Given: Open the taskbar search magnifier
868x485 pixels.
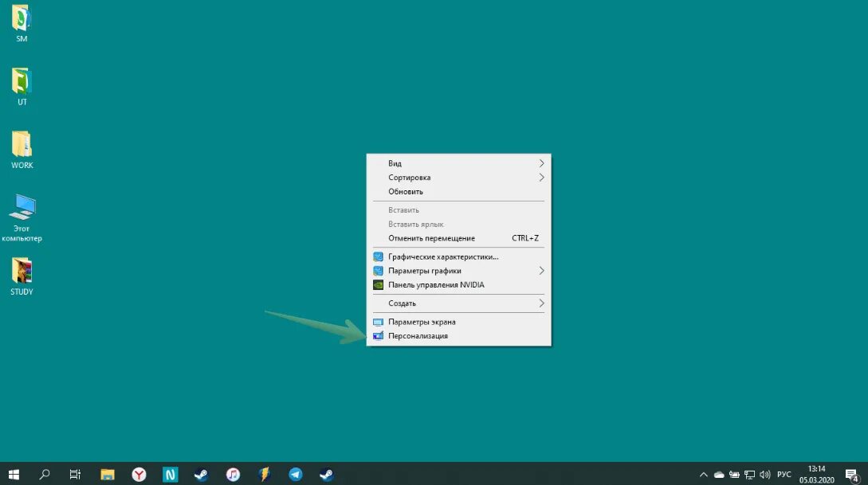Looking at the screenshot, I should (x=45, y=475).
